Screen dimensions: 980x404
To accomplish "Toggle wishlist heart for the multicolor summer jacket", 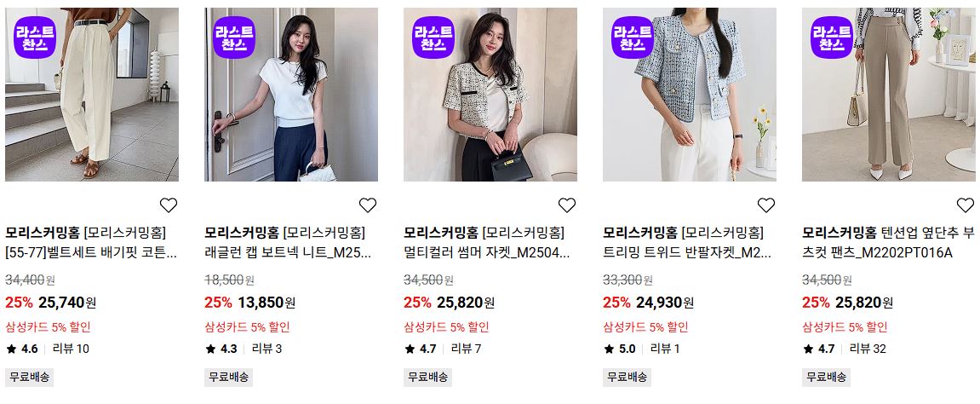I will tap(567, 205).
